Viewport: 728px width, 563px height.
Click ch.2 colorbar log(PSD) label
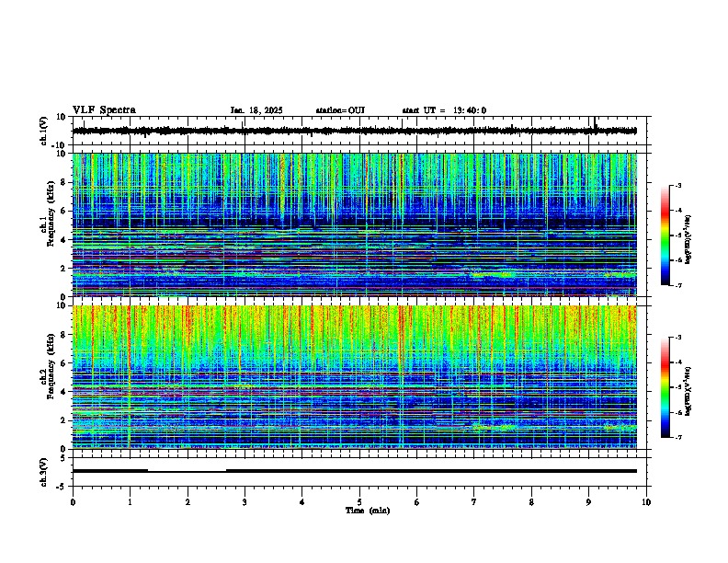(x=688, y=392)
